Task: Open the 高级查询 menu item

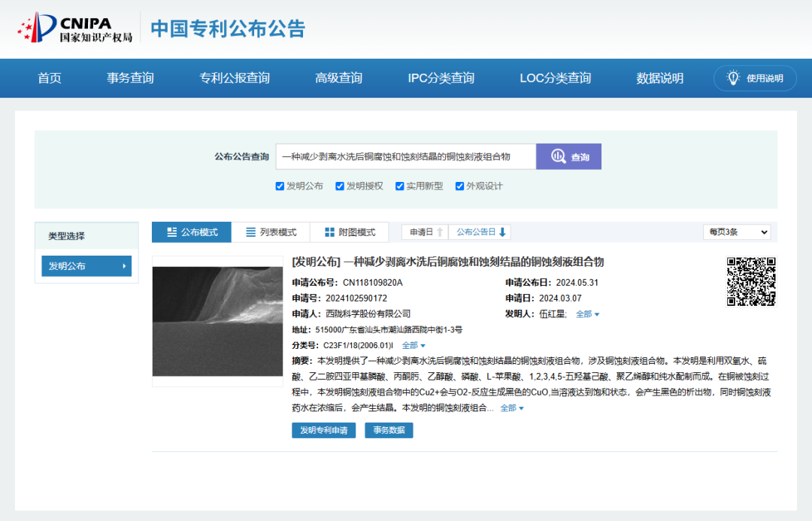Action: pos(338,78)
